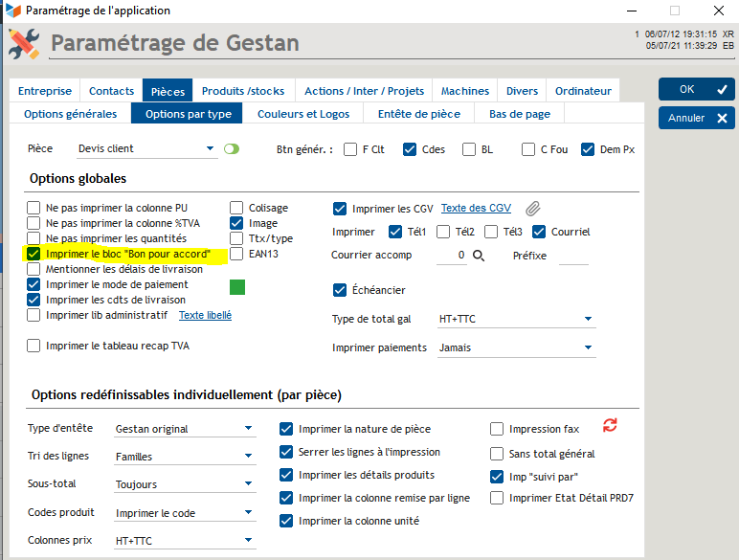
Task: Switch to the Produits /stocks tab
Action: coord(243,91)
